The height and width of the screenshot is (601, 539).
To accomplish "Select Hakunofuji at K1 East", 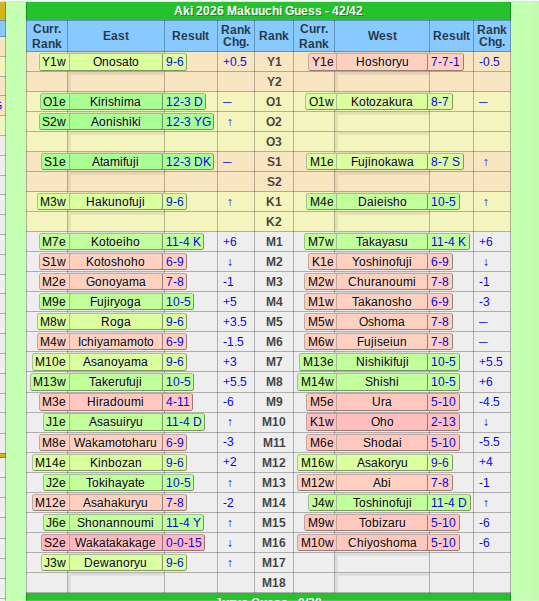I will [x=116, y=201].
